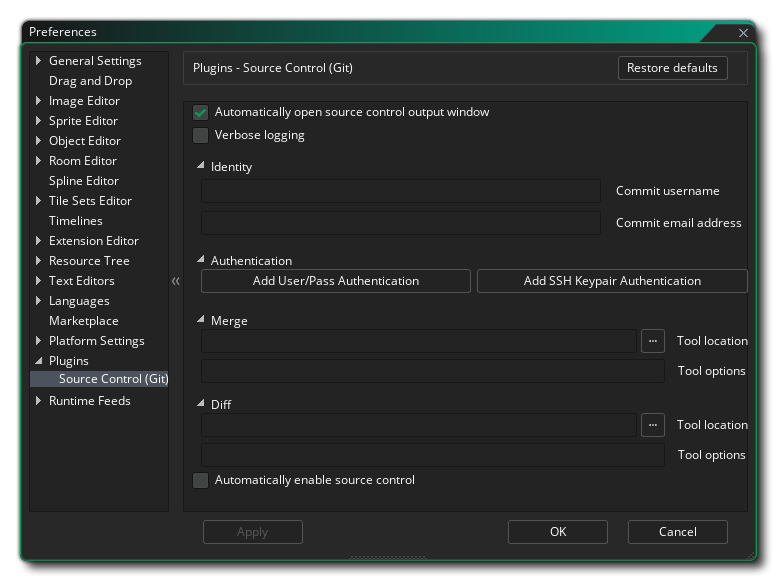This screenshot has height=581, width=777.
Task: Click the Commit email address field
Action: [x=400, y=223]
